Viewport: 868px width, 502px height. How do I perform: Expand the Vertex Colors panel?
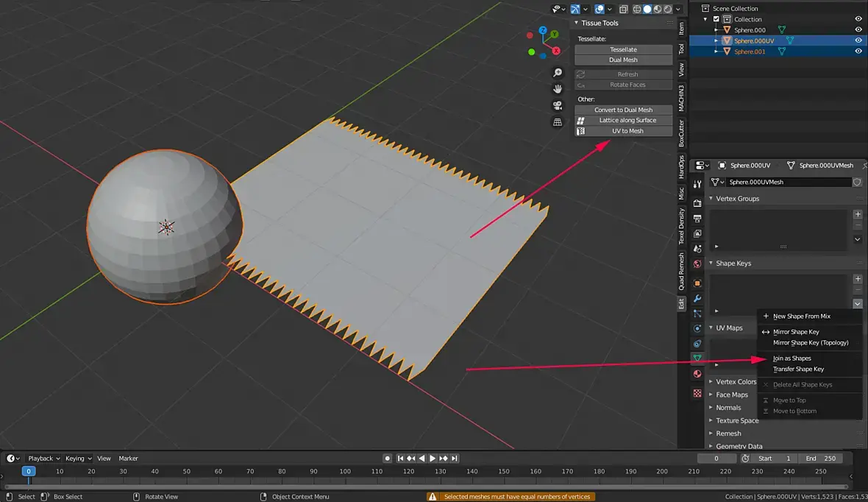736,381
